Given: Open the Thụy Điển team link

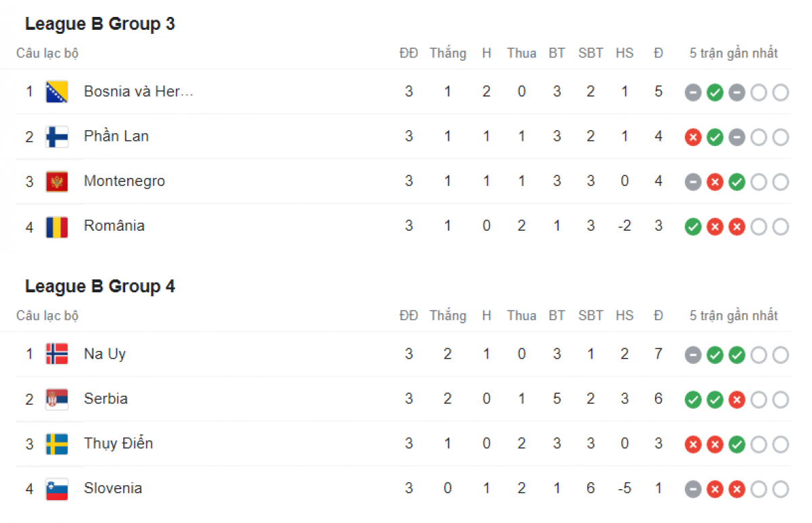Looking at the screenshot, I should (x=118, y=444).
